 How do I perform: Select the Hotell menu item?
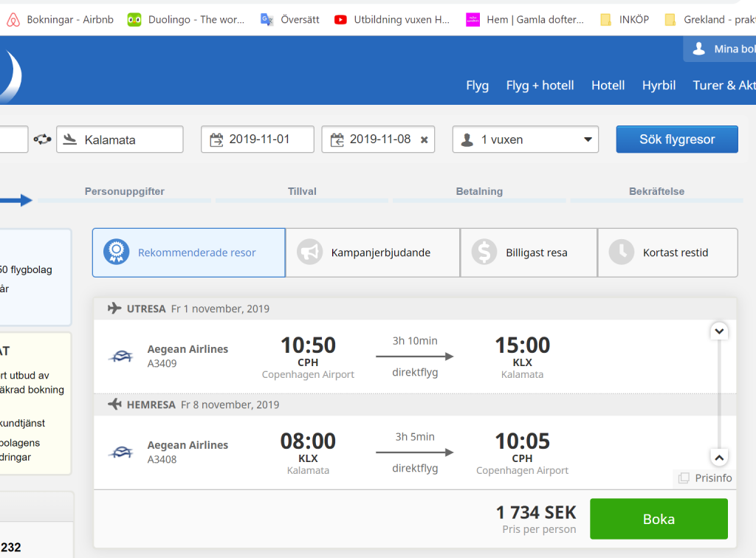tap(608, 86)
